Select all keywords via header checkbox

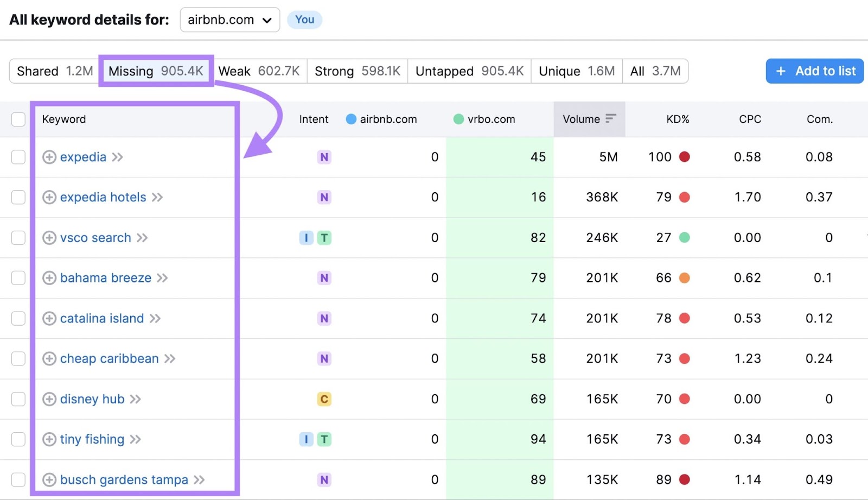18,119
